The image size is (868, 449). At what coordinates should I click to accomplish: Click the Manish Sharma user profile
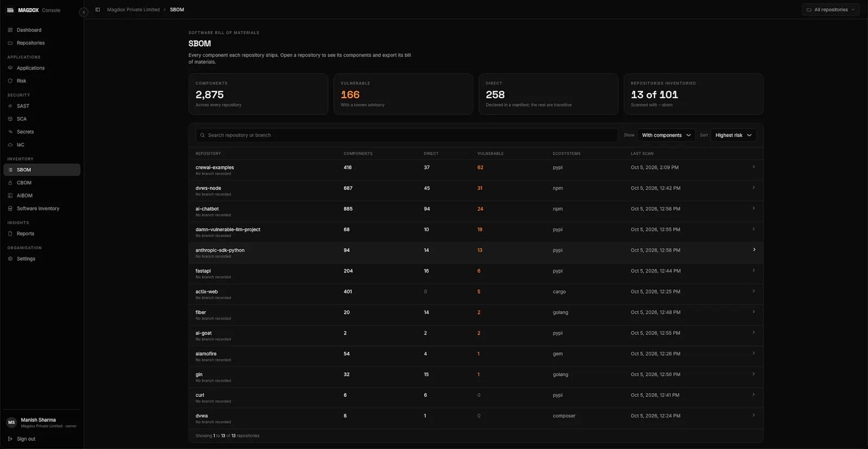[42, 422]
